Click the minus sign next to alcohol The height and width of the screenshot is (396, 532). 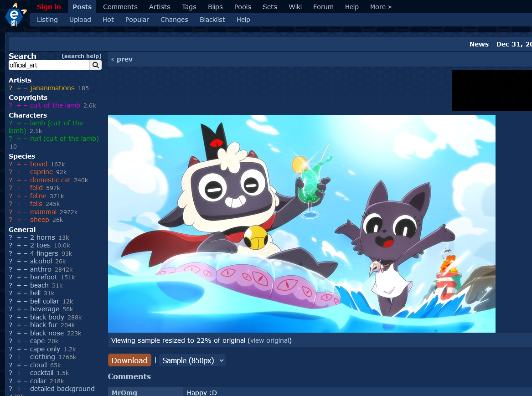(x=26, y=261)
